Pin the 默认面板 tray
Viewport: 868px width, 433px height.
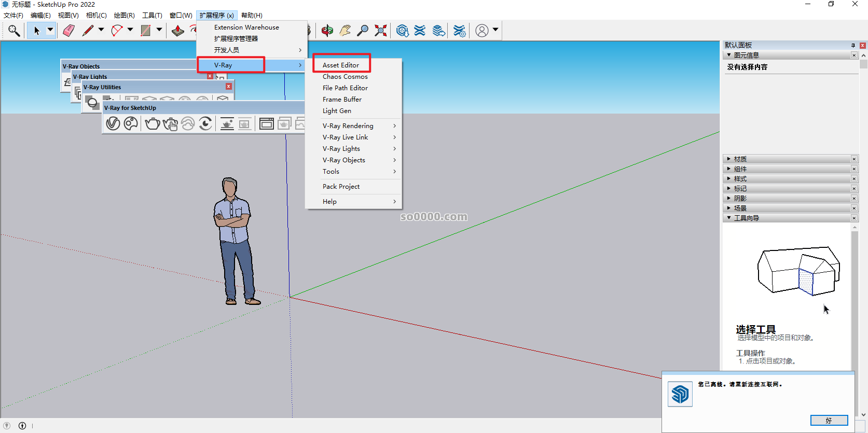pos(853,46)
